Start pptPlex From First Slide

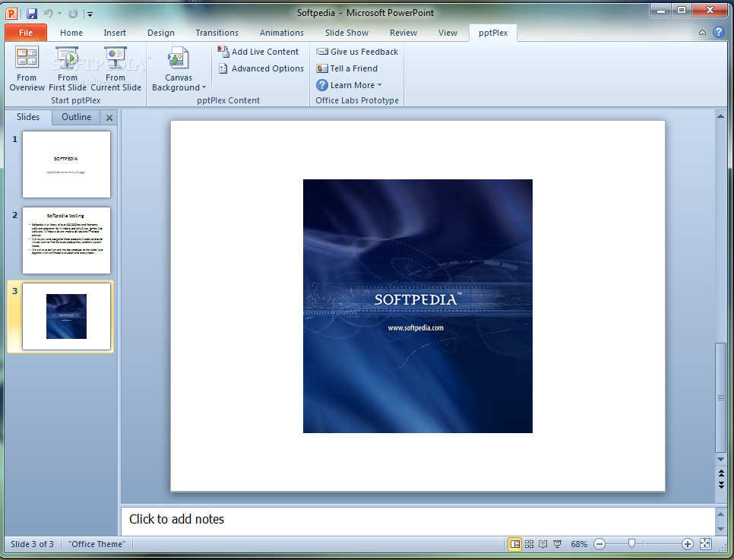coord(68,69)
